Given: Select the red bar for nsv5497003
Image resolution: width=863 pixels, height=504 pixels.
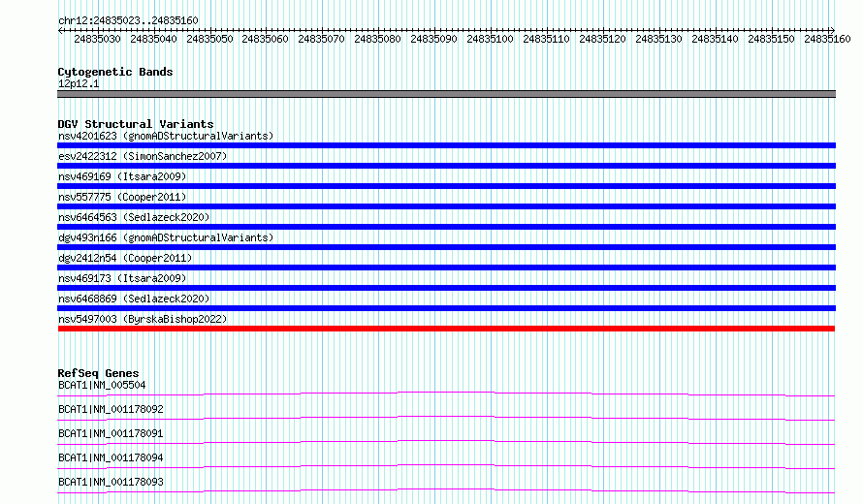Looking at the screenshot, I should pos(446,329).
